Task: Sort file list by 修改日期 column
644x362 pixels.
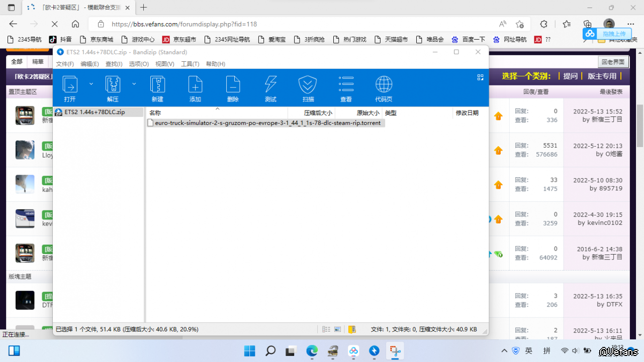Action: (470, 112)
